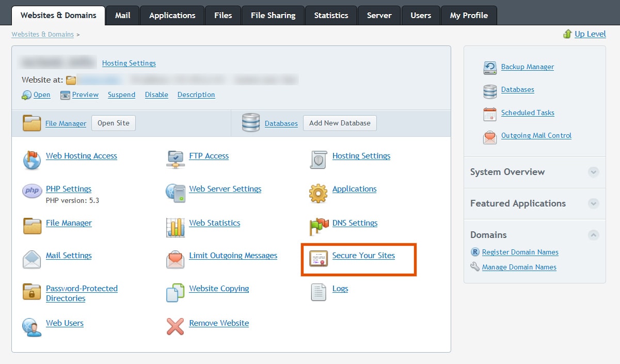Click the Web Hosting Access globe icon
Screen dimensions: 620x364
point(32,160)
